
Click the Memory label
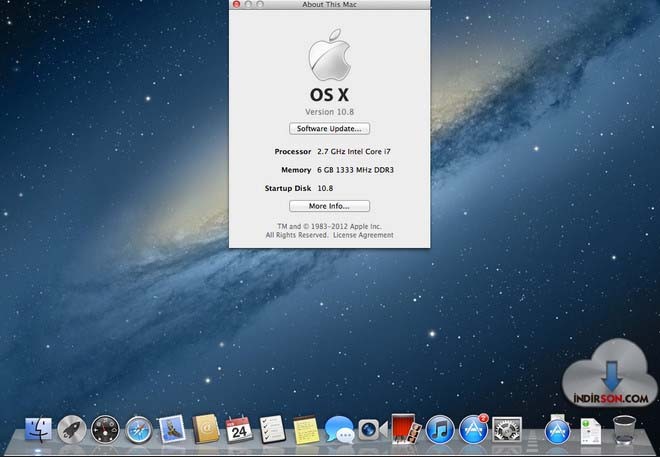pyautogui.click(x=296, y=170)
